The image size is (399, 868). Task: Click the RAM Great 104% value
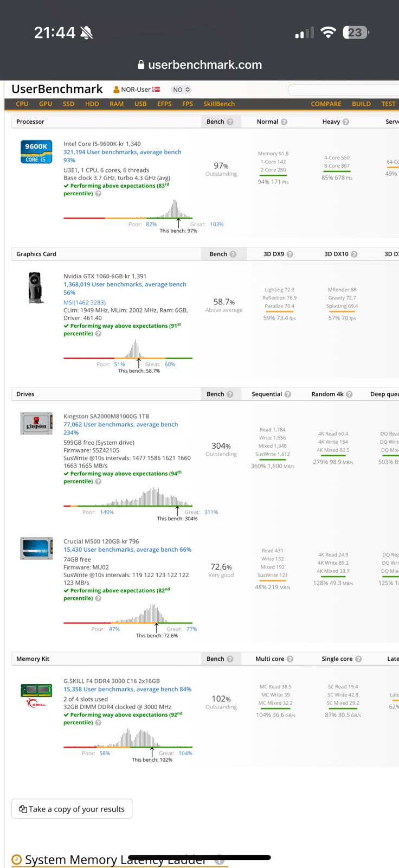coord(185,754)
